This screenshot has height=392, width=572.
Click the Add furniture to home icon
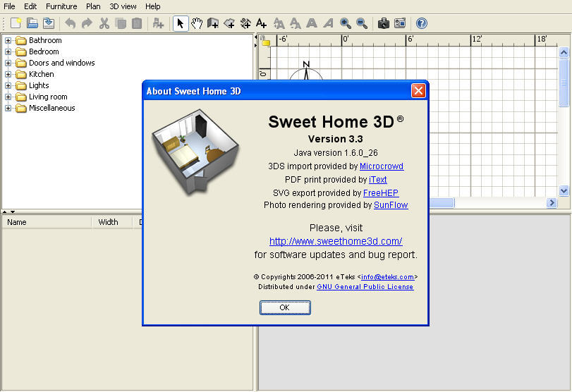(158, 23)
